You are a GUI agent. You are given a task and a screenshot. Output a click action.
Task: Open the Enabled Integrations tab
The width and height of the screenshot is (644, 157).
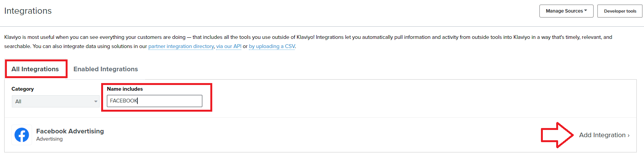(x=106, y=69)
